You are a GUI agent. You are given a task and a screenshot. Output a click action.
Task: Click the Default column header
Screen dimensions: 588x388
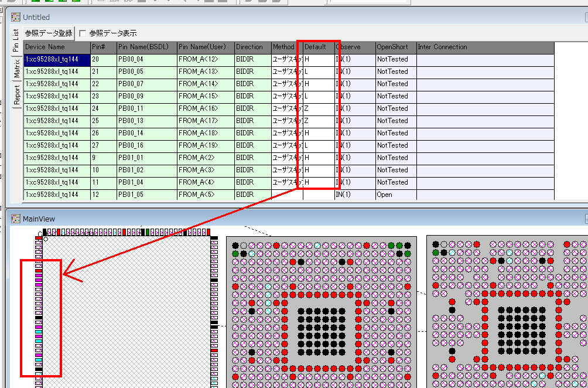317,47
